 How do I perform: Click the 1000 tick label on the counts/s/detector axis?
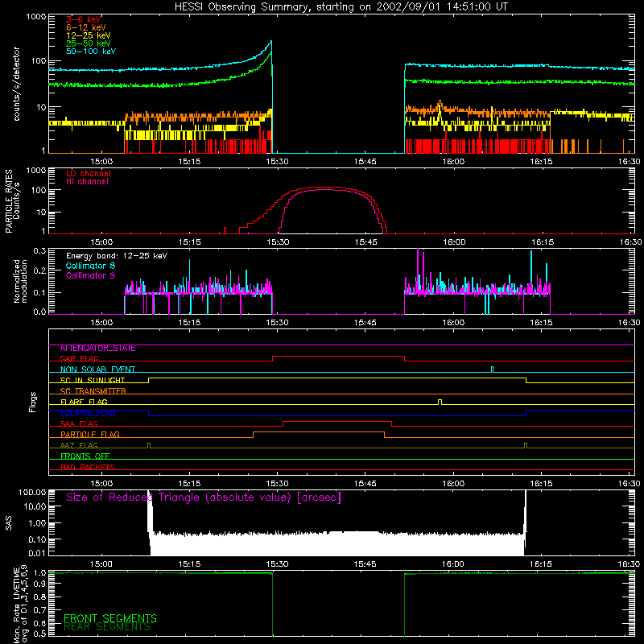click(x=35, y=17)
